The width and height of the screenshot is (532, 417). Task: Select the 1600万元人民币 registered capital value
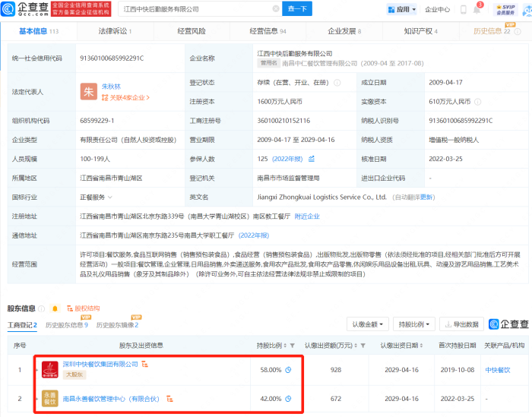(280, 102)
